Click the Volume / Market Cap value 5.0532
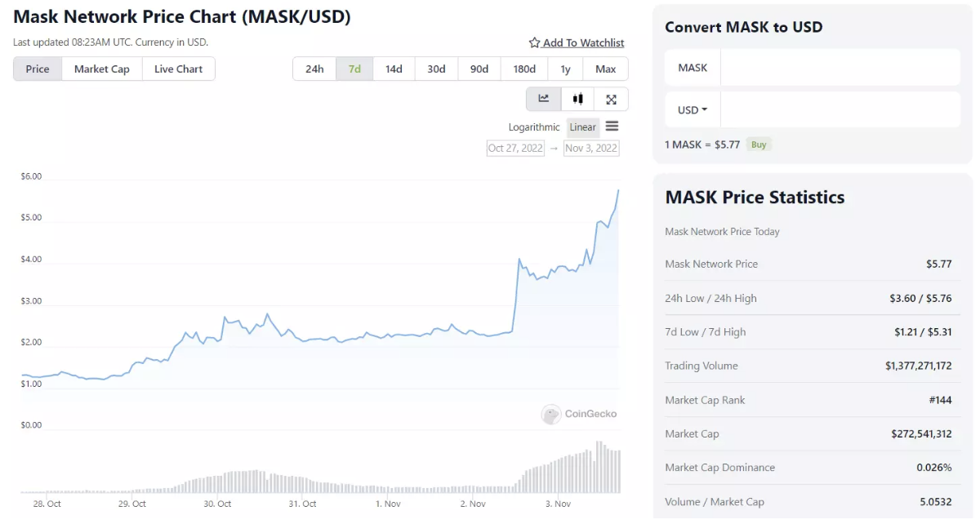This screenshot has height=524, width=980. [936, 502]
